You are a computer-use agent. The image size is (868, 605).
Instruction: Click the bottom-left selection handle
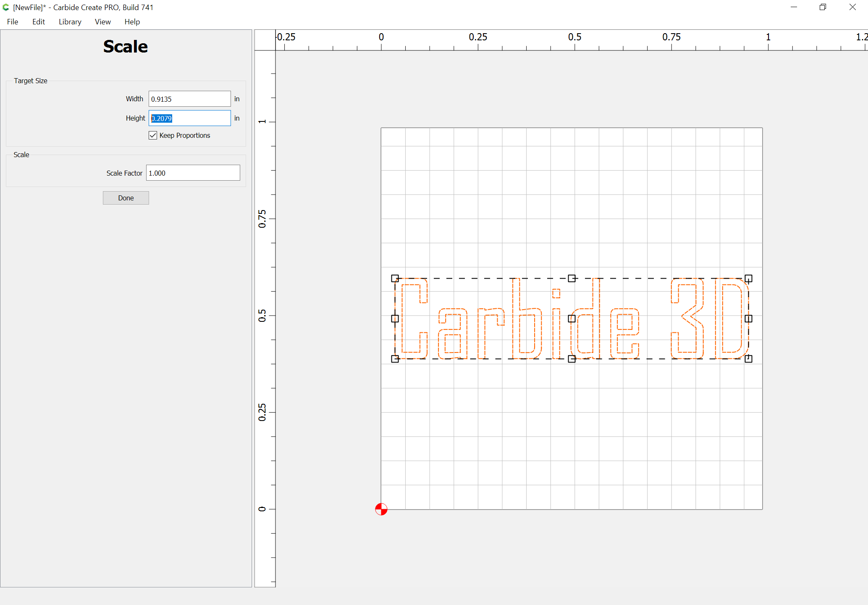click(x=395, y=359)
